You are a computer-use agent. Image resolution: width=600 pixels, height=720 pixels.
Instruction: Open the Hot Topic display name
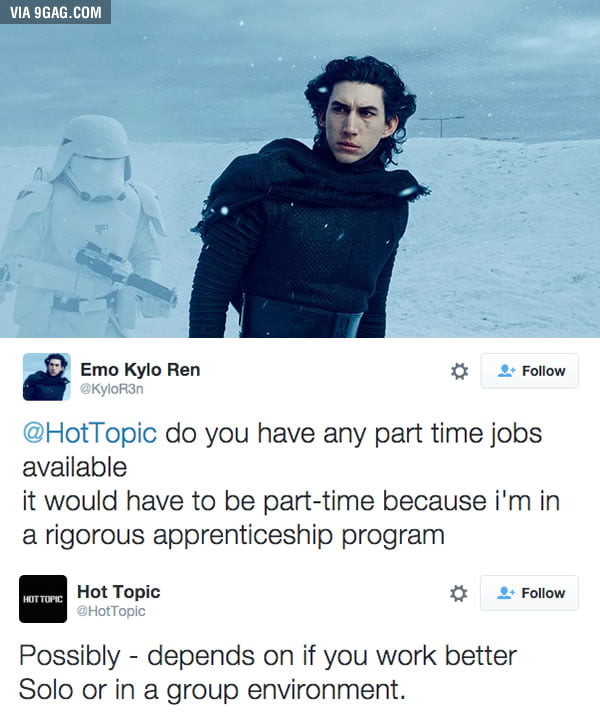118,592
